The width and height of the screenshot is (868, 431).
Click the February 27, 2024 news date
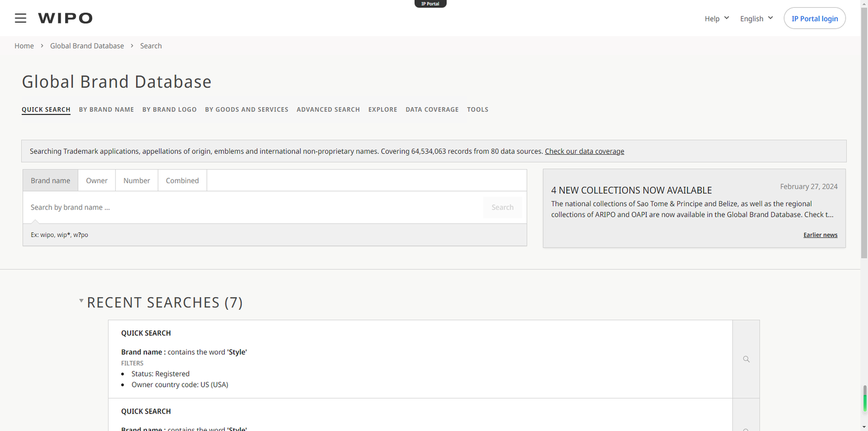[x=808, y=187]
